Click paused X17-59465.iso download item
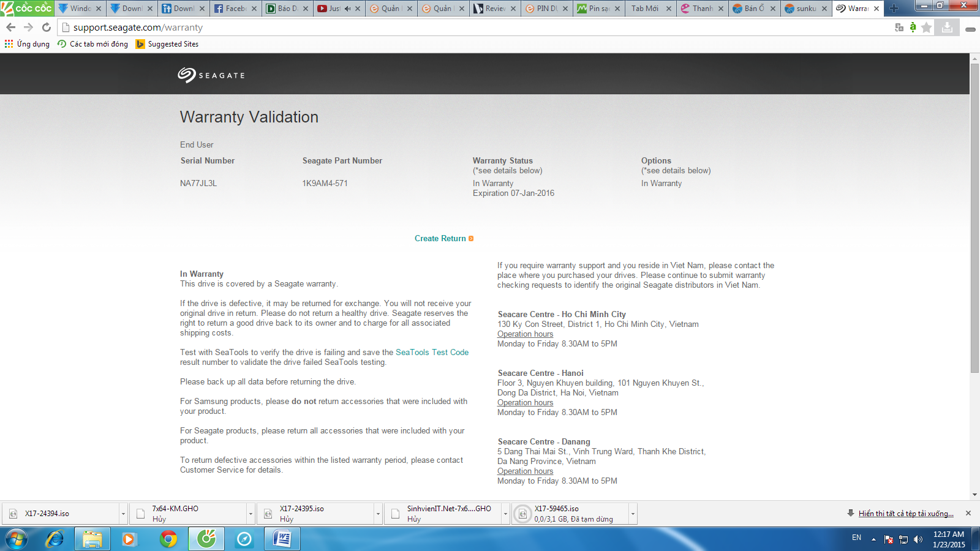This screenshot has width=980, height=551. [x=570, y=514]
